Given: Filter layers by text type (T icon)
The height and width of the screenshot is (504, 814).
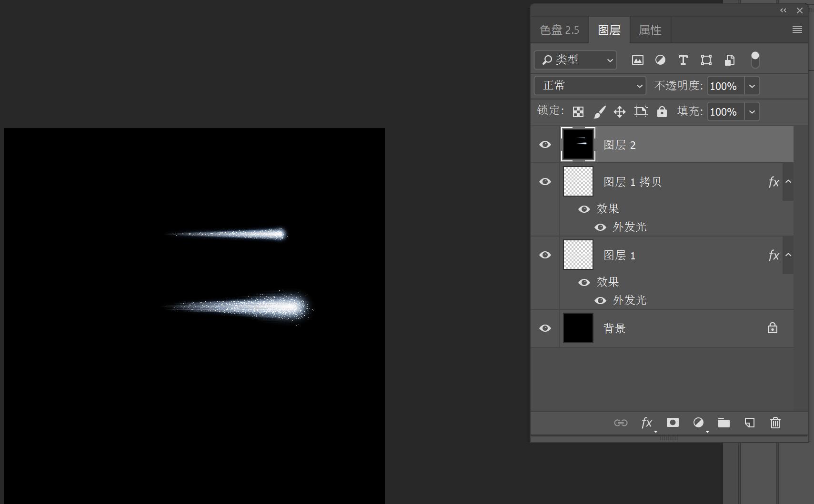Looking at the screenshot, I should [x=683, y=60].
